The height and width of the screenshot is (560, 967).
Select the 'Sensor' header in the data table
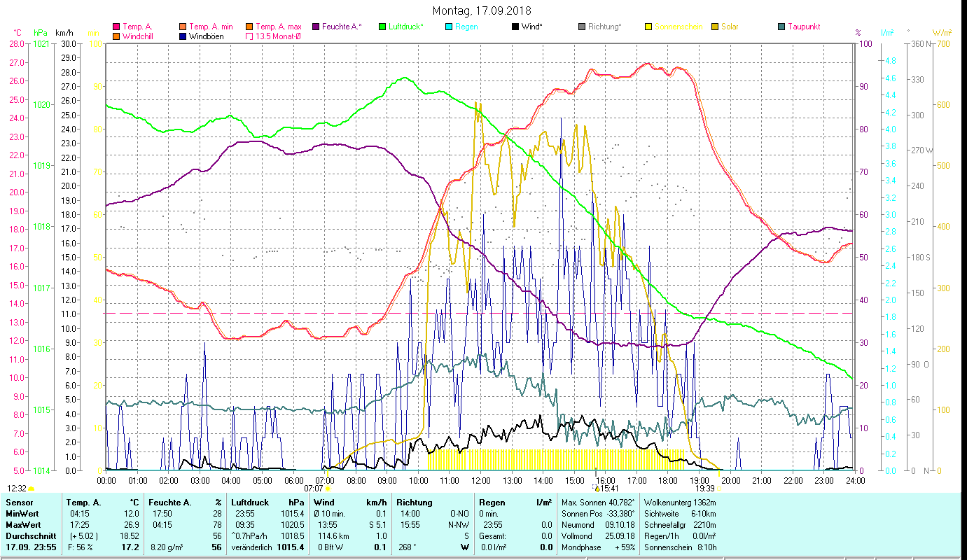19,502
